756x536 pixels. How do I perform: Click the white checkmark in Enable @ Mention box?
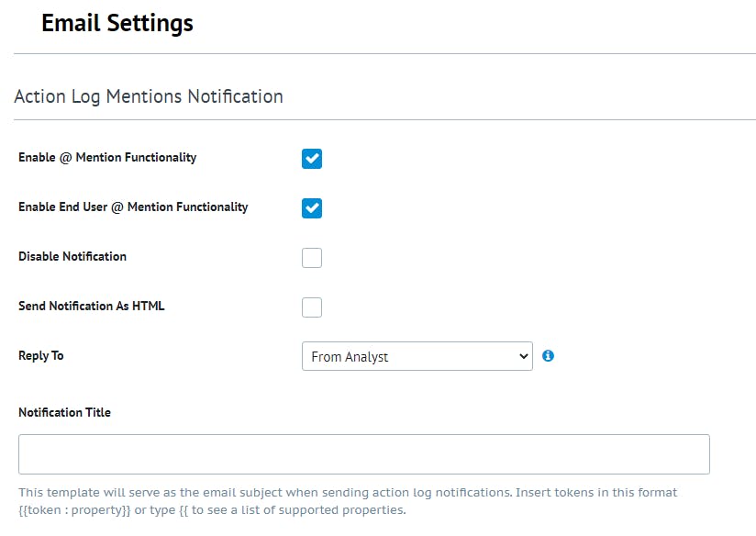coord(312,159)
